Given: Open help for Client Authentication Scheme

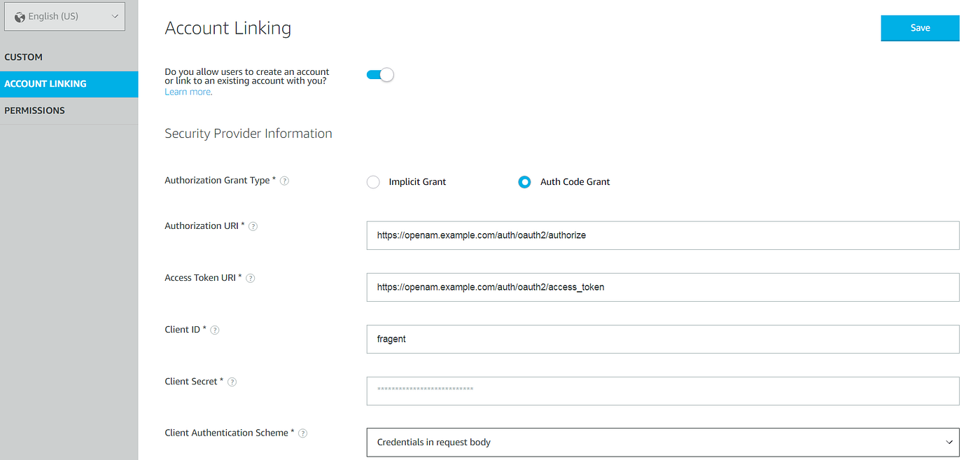Looking at the screenshot, I should (x=302, y=433).
